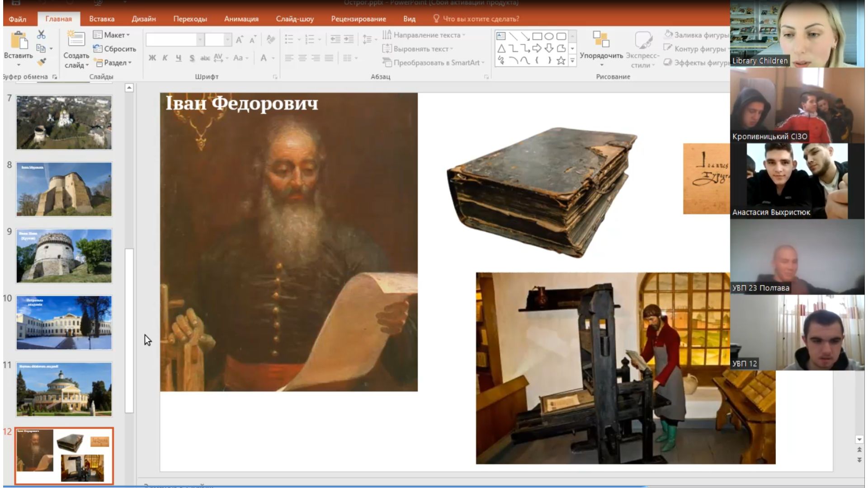The image size is (868, 488).
Task: Open the font size dropdown
Action: click(227, 40)
